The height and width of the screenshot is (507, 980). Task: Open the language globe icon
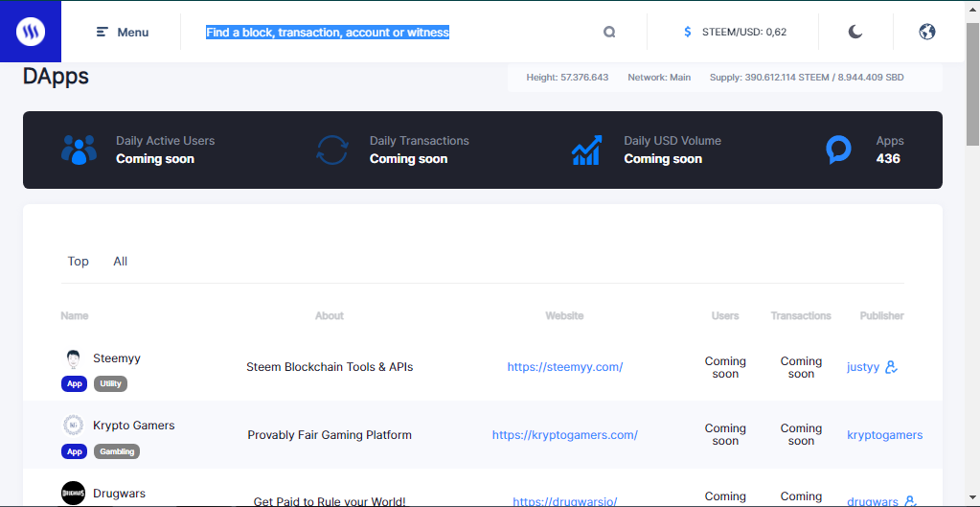(927, 32)
